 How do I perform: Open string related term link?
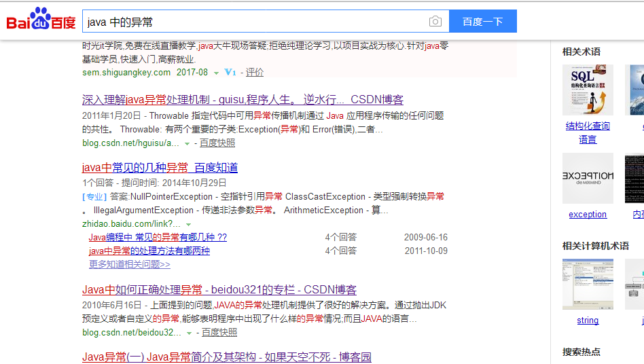point(588,320)
